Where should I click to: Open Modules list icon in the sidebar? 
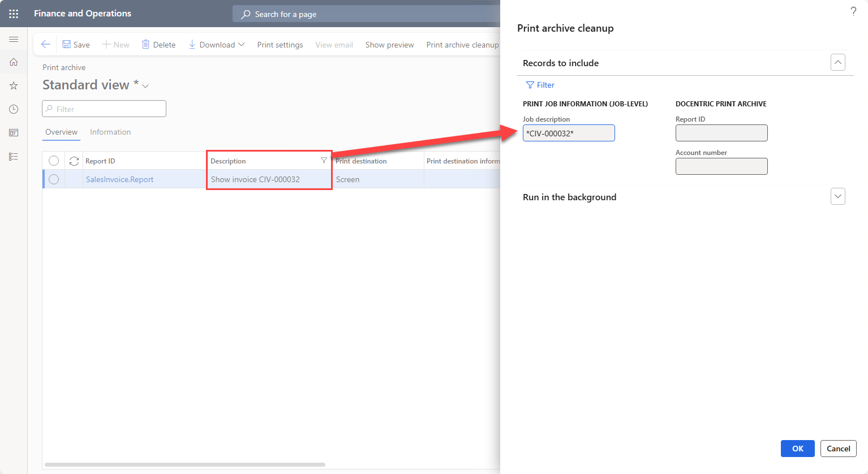click(x=14, y=157)
